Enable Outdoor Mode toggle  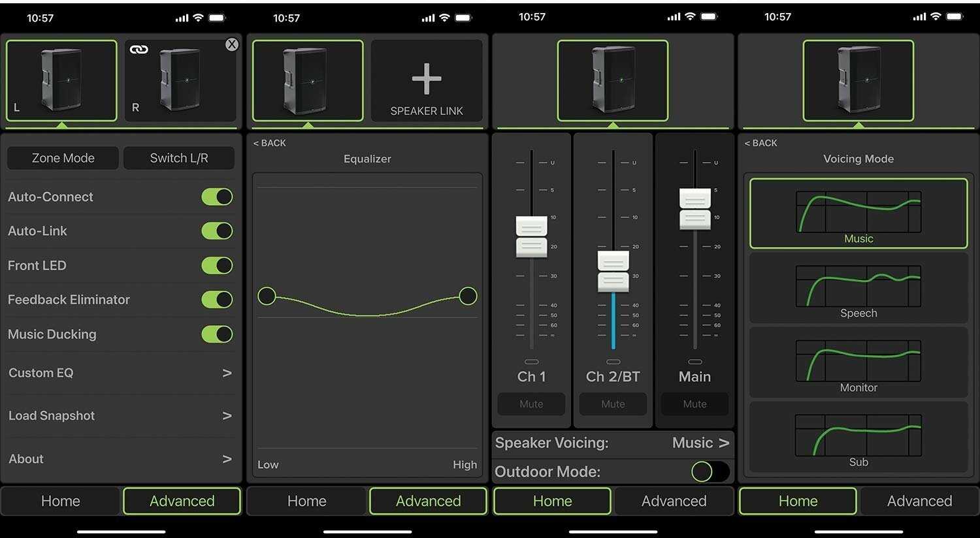[710, 471]
